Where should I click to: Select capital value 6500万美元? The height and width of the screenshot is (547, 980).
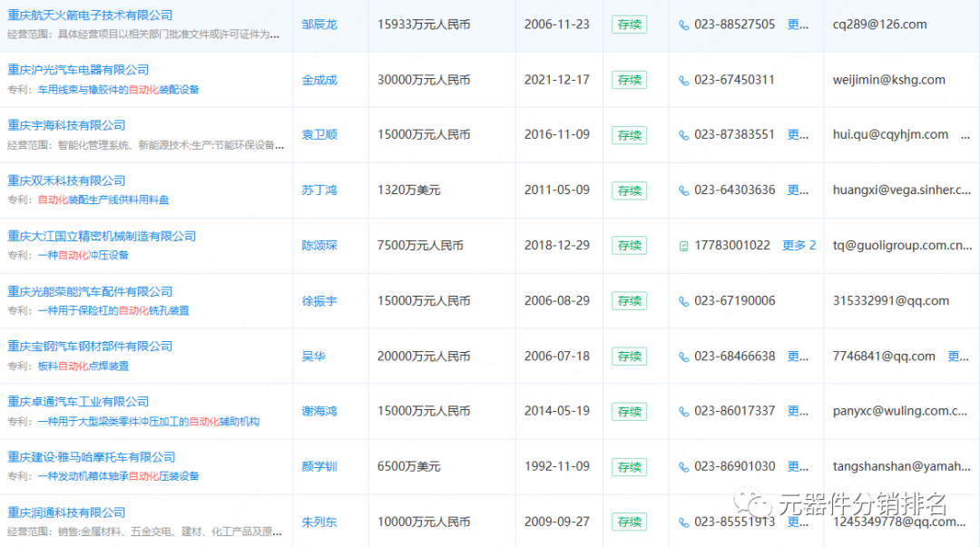408,466
